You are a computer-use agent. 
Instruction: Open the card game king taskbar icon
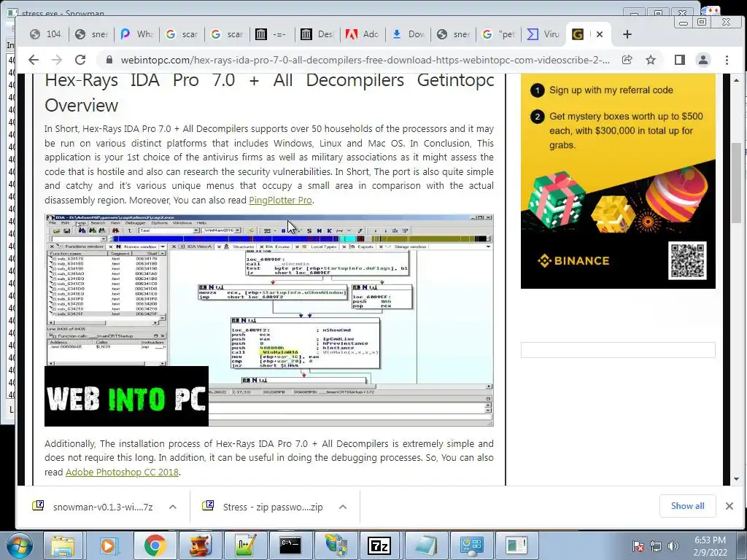tap(199, 545)
